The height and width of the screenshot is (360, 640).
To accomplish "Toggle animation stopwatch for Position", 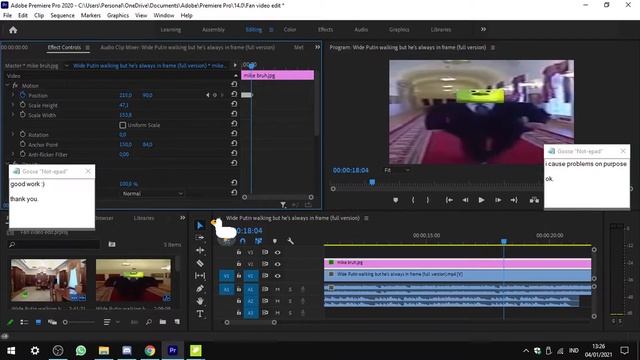I will 23,95.
